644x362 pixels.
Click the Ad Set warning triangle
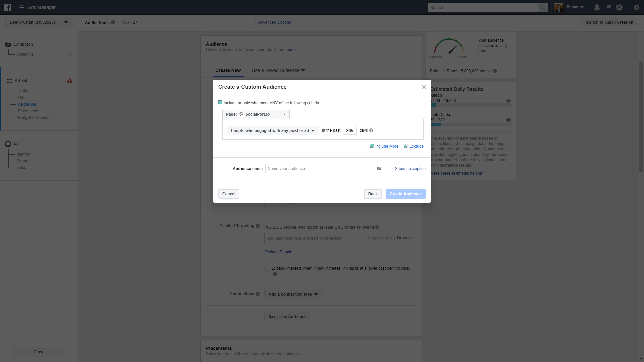click(x=70, y=81)
